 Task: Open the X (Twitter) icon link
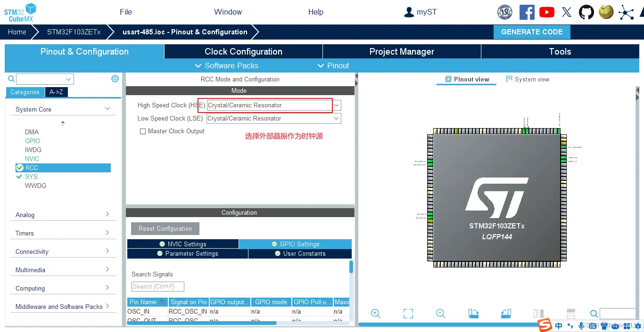(567, 12)
